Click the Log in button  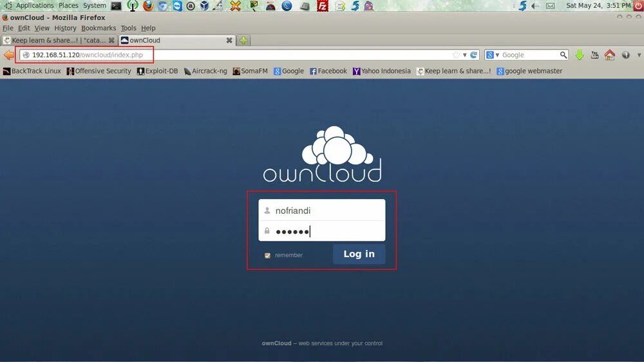point(359,254)
